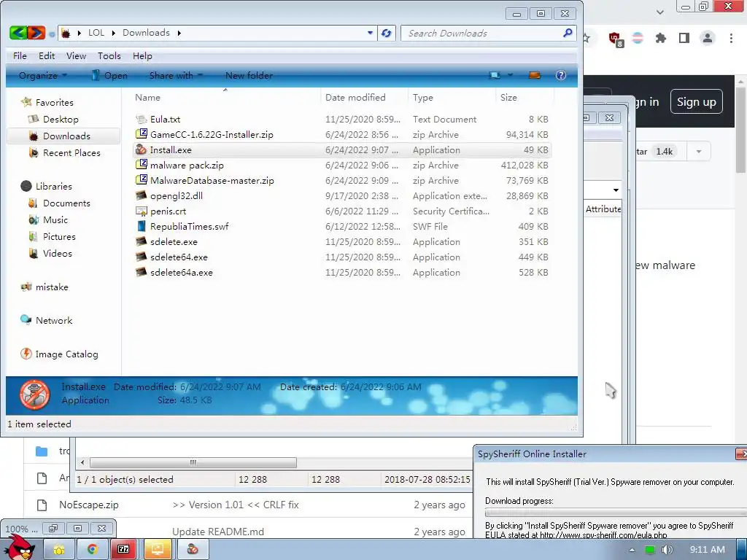Open Network in the sidebar
Viewport: 747px width, 560px height.
(54, 321)
